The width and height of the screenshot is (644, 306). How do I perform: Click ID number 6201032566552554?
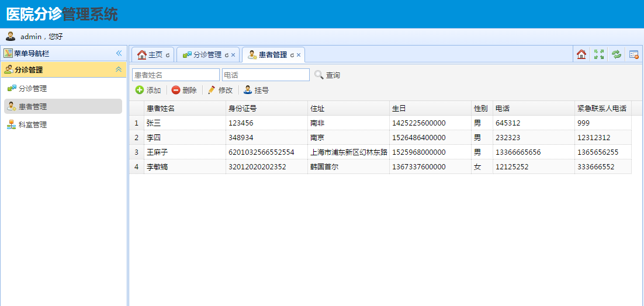point(261,152)
